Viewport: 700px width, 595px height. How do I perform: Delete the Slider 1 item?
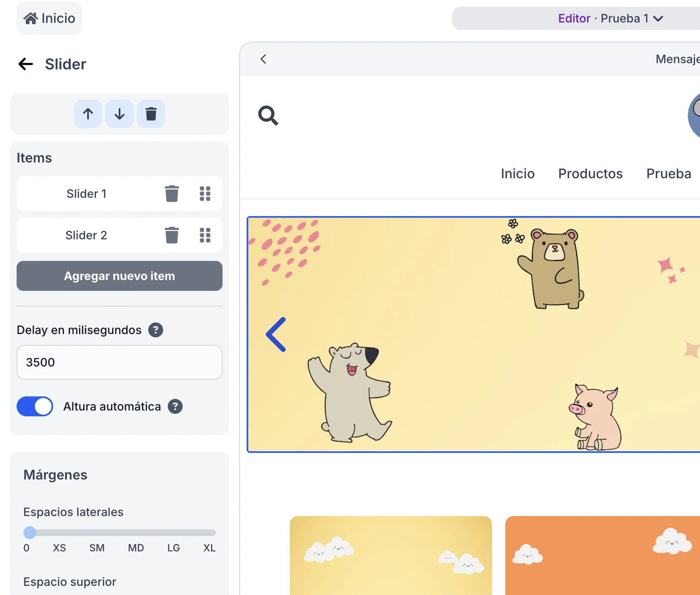click(x=171, y=194)
